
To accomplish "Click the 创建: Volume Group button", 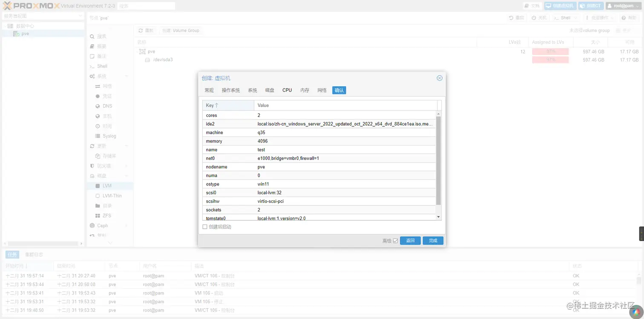I will coord(181,31).
